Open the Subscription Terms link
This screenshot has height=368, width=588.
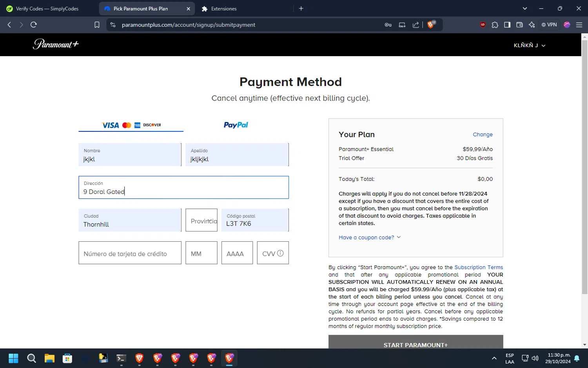[x=479, y=267]
